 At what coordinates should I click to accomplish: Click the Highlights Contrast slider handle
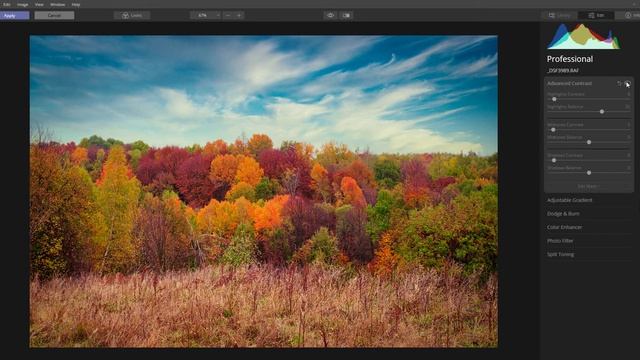coord(554,99)
